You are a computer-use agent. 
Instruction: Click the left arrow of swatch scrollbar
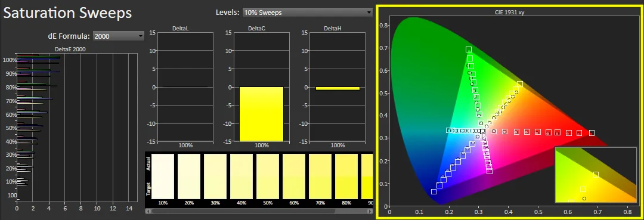tap(148, 212)
